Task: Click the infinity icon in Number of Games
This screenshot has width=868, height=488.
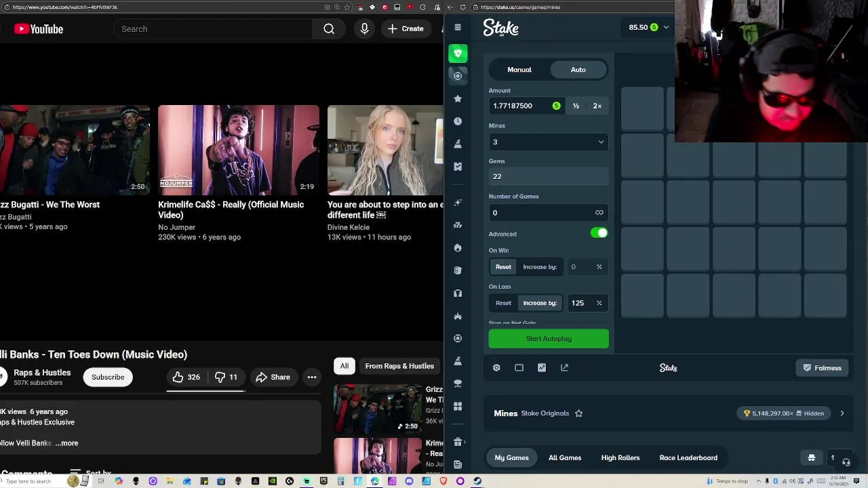Action: point(599,213)
